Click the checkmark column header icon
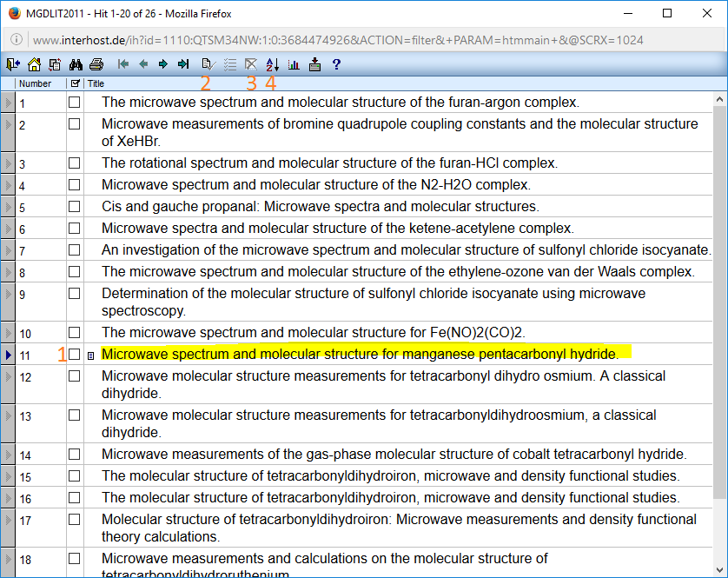The height and width of the screenshot is (578, 728). click(75, 83)
